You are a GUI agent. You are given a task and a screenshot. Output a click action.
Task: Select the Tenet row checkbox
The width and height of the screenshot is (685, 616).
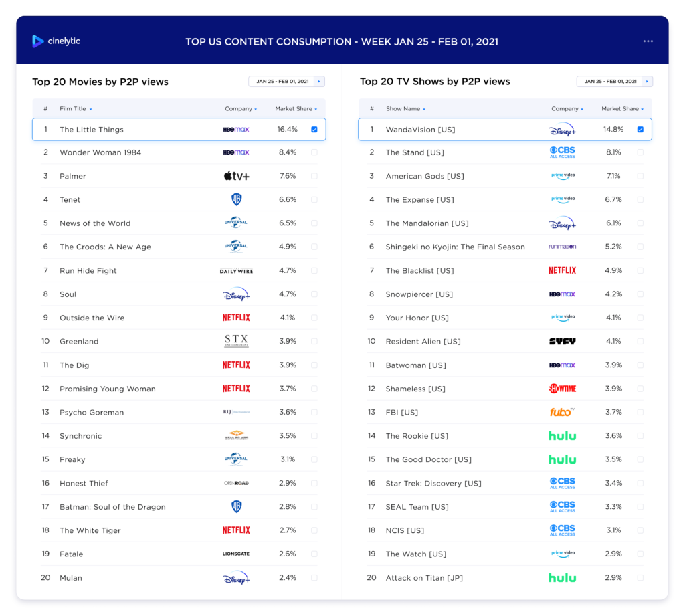(x=314, y=200)
